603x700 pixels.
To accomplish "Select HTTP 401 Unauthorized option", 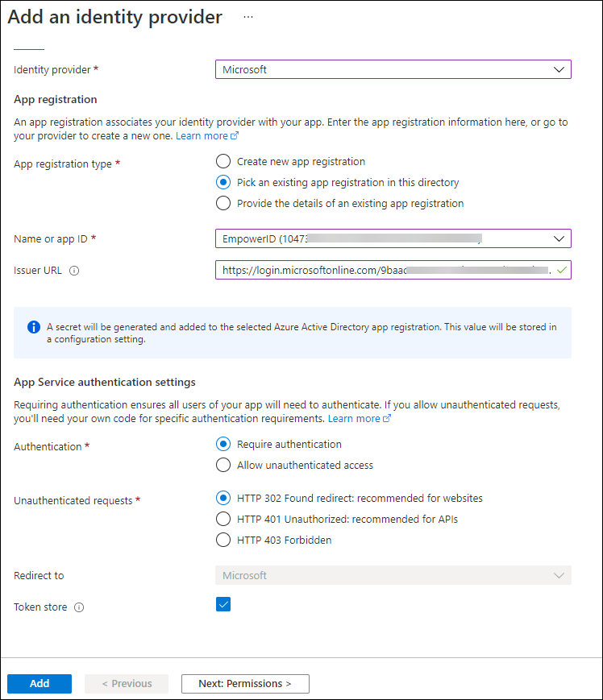I will (x=223, y=519).
